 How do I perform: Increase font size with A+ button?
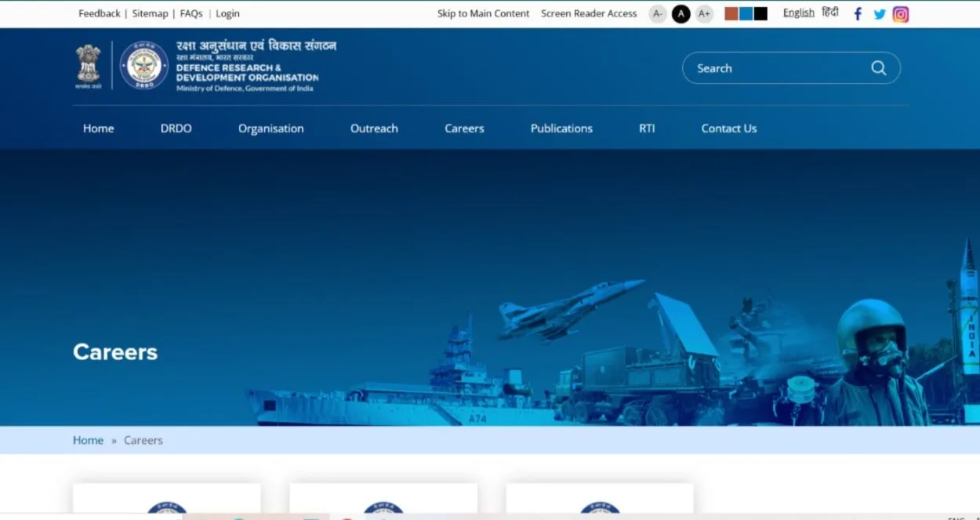click(x=704, y=13)
